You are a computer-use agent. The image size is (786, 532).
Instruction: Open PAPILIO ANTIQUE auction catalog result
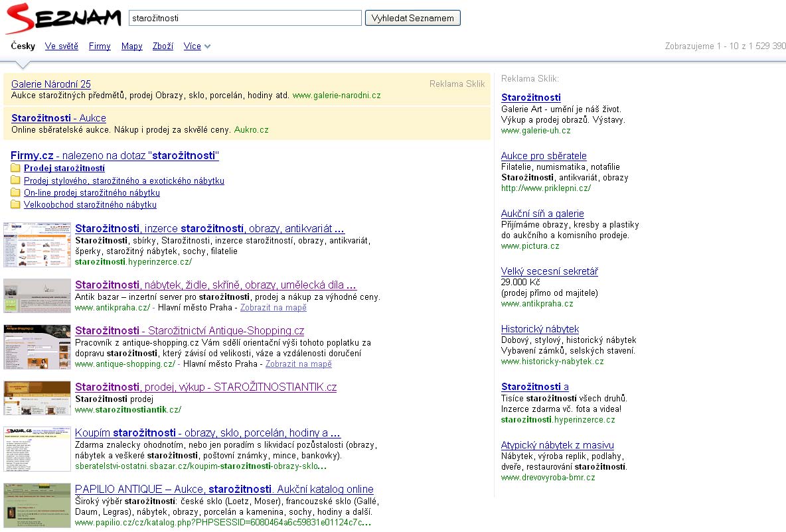pos(224,490)
